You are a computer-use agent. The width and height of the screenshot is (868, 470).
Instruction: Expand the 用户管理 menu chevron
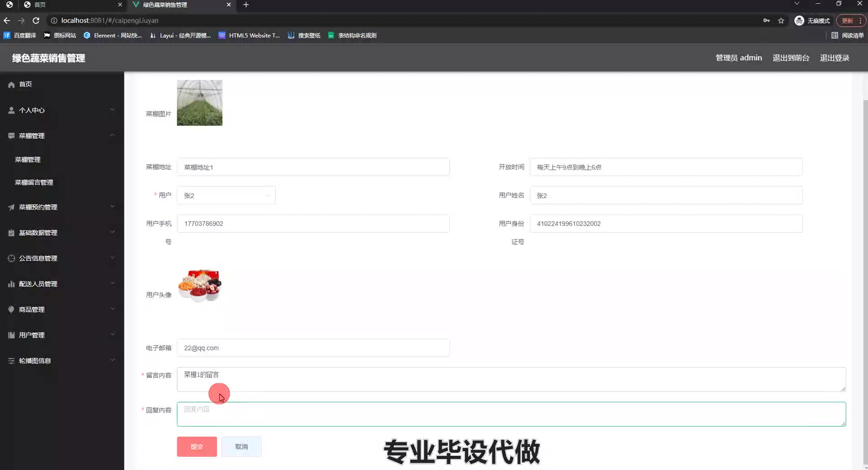[x=112, y=334]
